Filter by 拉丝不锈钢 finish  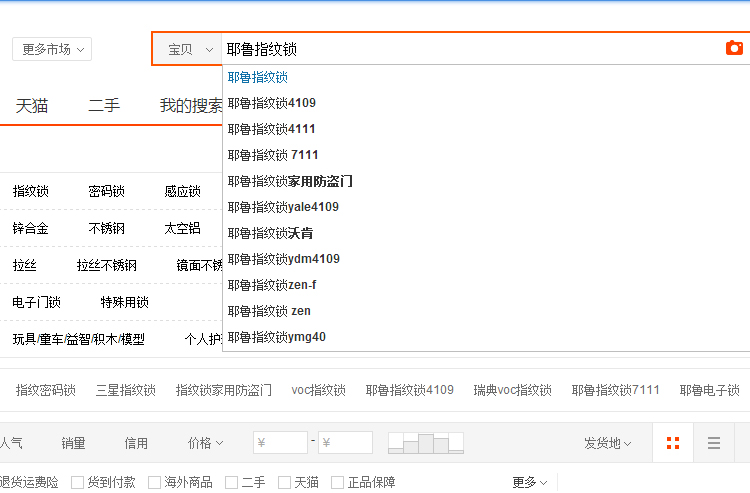point(107,265)
